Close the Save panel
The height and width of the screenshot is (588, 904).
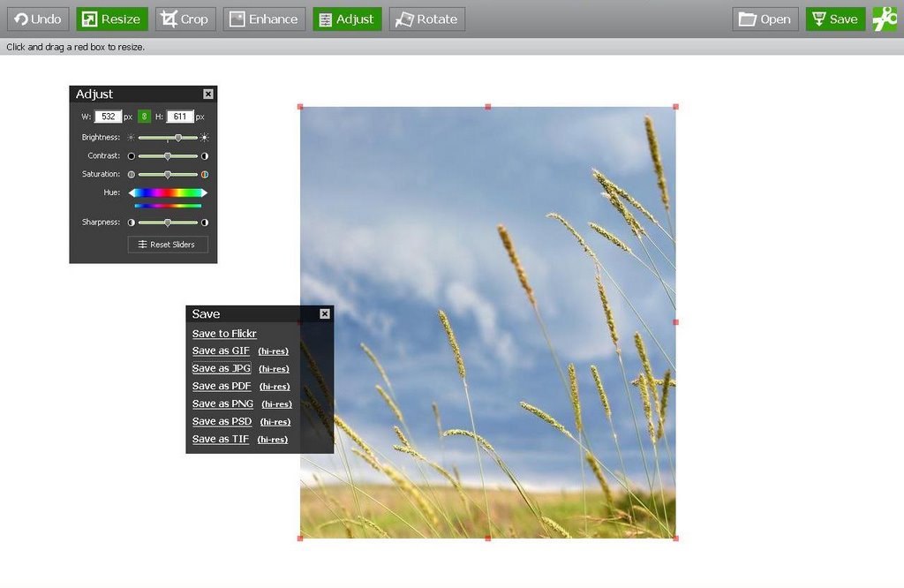pos(325,313)
